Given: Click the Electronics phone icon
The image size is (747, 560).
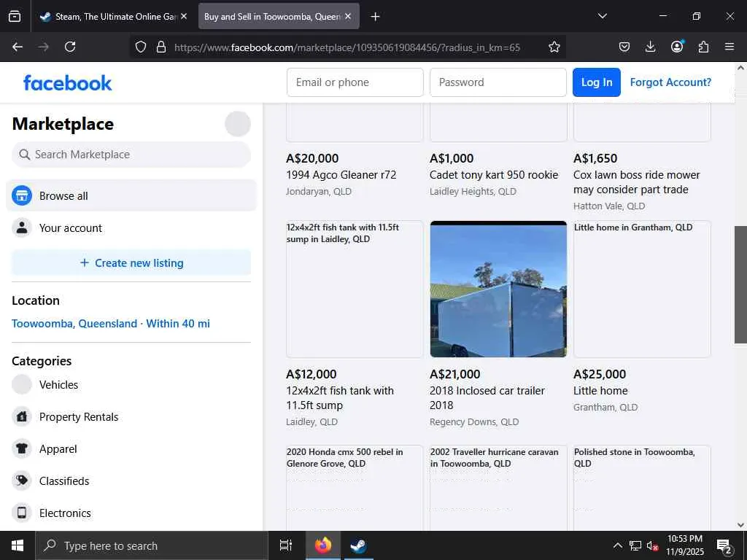Looking at the screenshot, I should click(21, 513).
